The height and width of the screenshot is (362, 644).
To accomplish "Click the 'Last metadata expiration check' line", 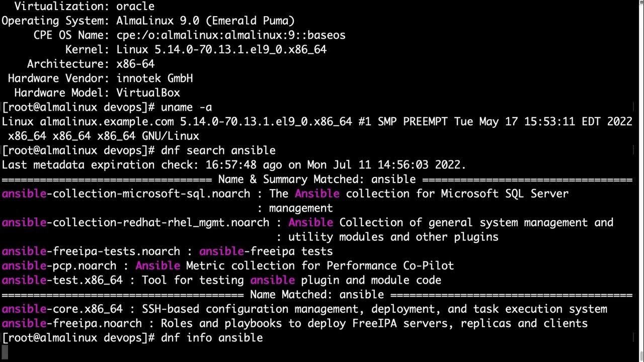I will [234, 165].
